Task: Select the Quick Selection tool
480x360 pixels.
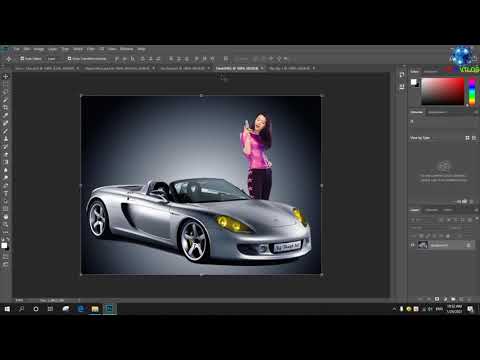Action: click(x=5, y=100)
